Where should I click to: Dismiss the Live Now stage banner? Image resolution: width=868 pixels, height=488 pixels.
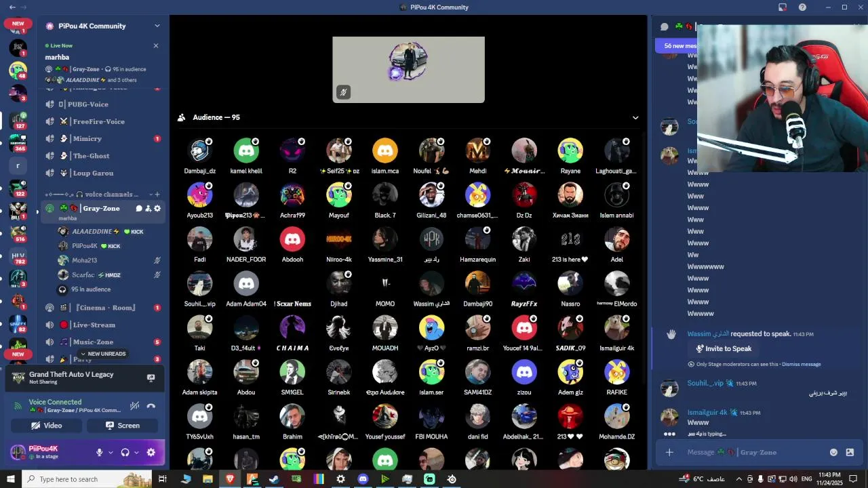tap(156, 46)
